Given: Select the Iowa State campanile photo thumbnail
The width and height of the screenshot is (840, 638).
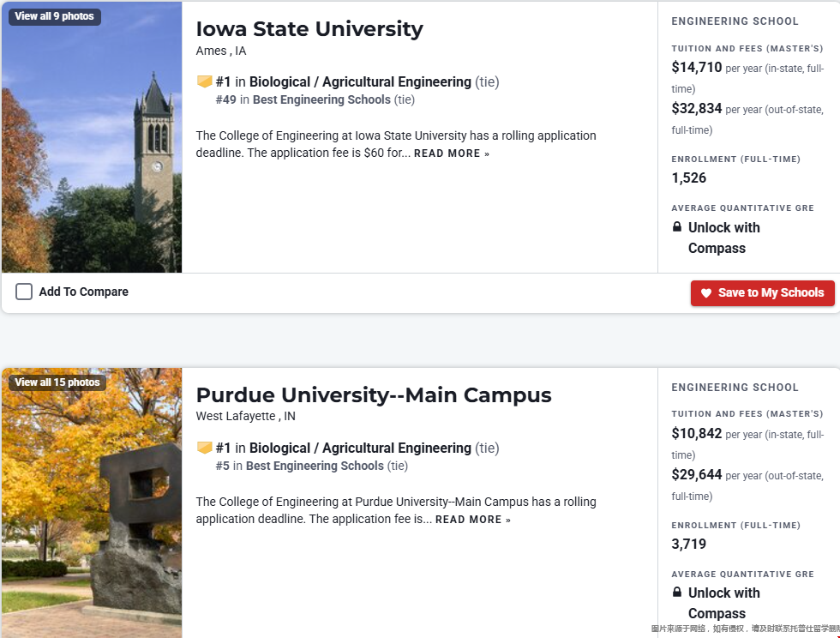Looking at the screenshot, I should [x=92, y=137].
